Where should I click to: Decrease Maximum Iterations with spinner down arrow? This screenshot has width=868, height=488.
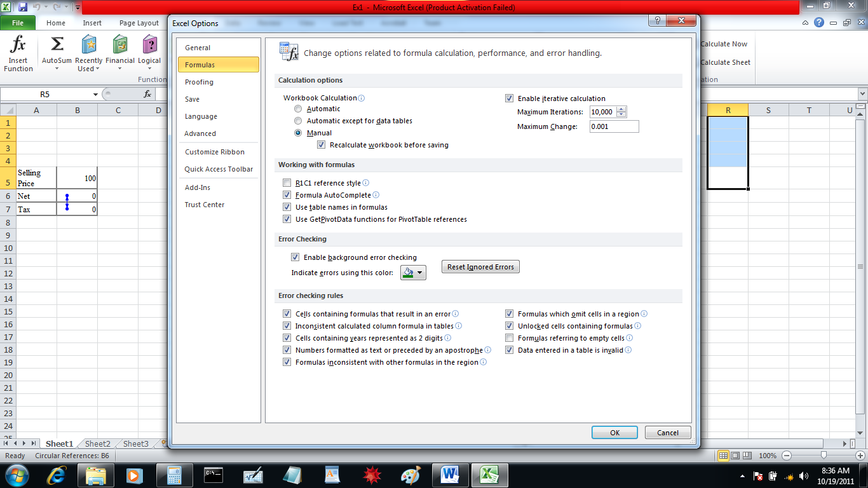tap(621, 114)
